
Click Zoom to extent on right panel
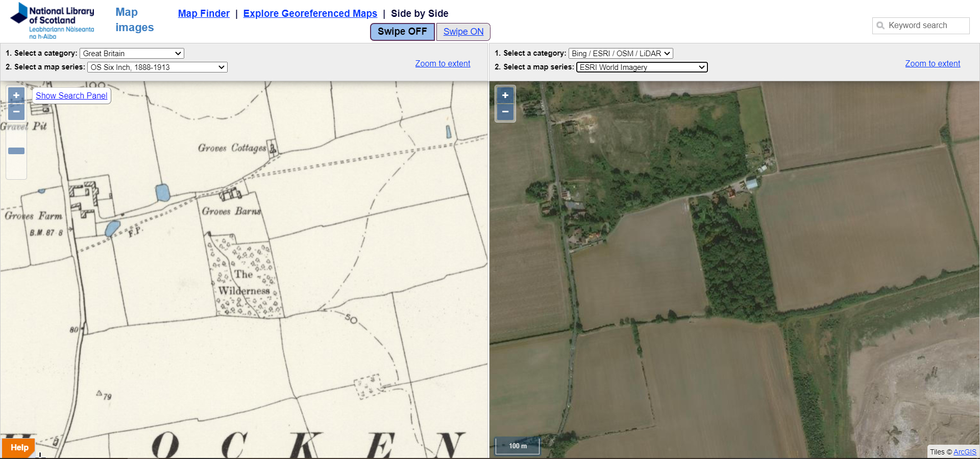click(x=933, y=63)
